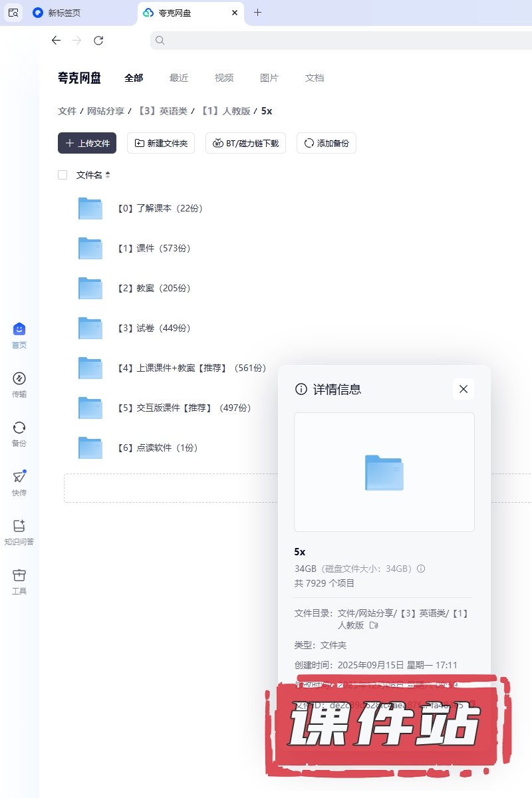This screenshot has width=532, height=798.
Task: Click the BT/磁力链下载 button
Action: point(246,143)
